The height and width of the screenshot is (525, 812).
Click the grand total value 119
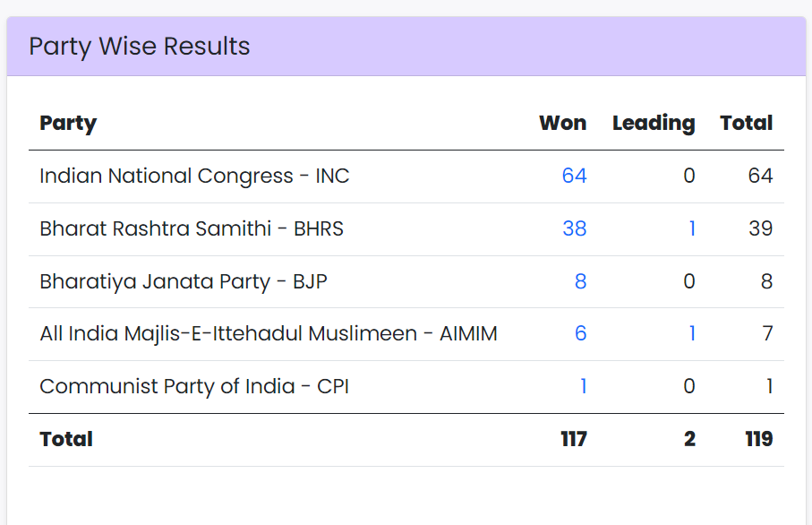point(759,439)
